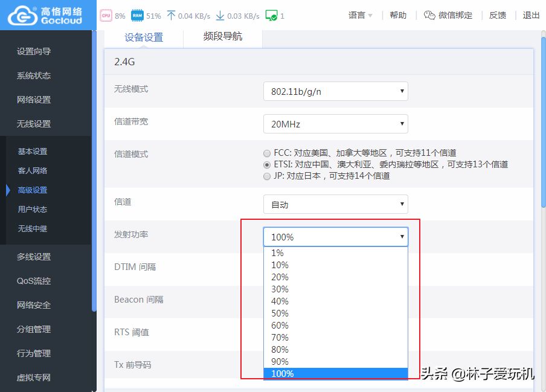The height and width of the screenshot is (392, 546).
Task: Choose 80% transmit power option
Action: [x=336, y=350]
